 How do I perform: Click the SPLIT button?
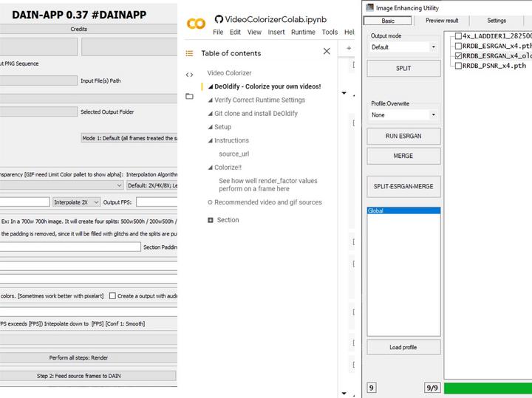point(403,69)
